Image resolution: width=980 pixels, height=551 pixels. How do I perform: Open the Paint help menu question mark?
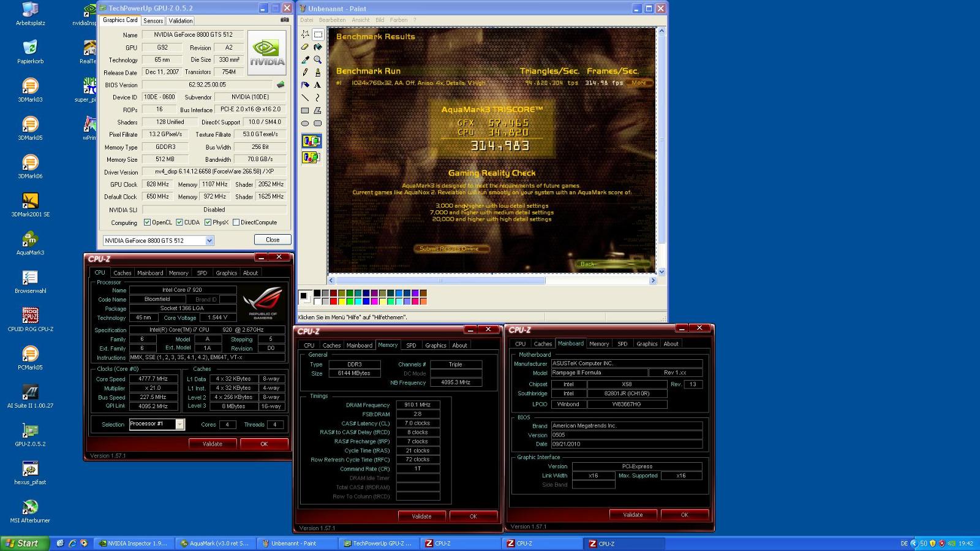[x=415, y=20]
